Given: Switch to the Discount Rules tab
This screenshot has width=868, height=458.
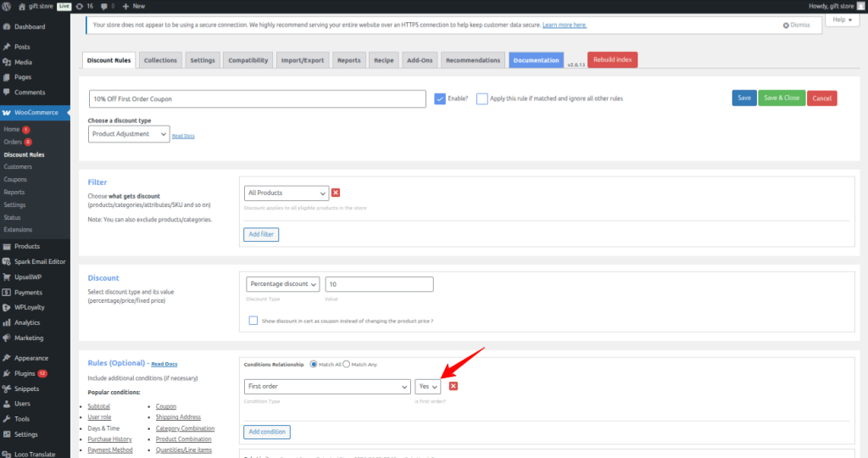Looking at the screenshot, I should click(109, 60).
